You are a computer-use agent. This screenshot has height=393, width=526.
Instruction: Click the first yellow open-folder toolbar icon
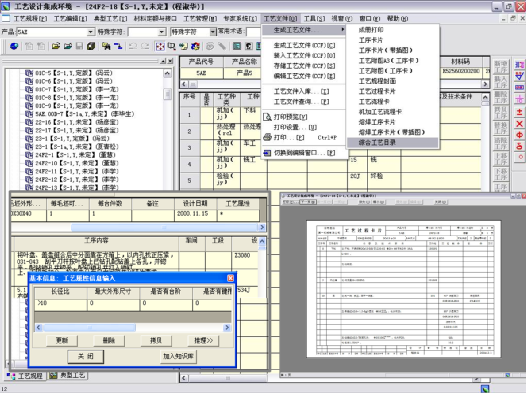[56, 46]
